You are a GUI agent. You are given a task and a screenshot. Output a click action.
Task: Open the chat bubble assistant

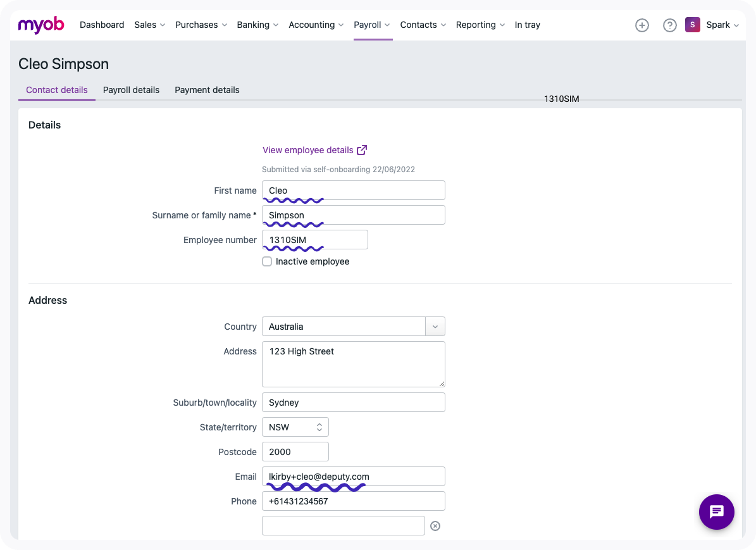point(716,512)
